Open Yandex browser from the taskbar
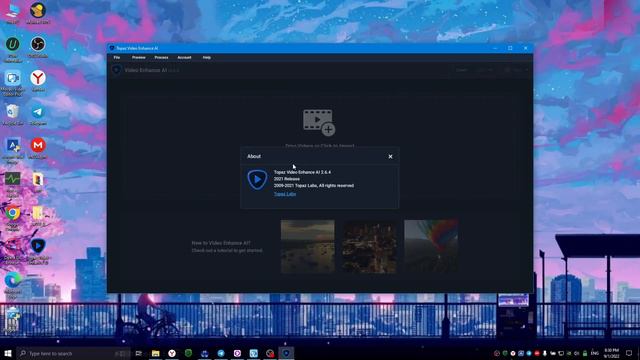 pos(172,353)
